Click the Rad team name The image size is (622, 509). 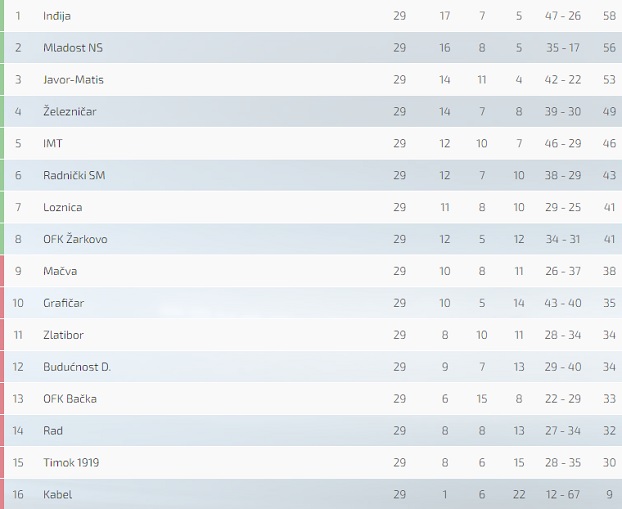pos(53,431)
